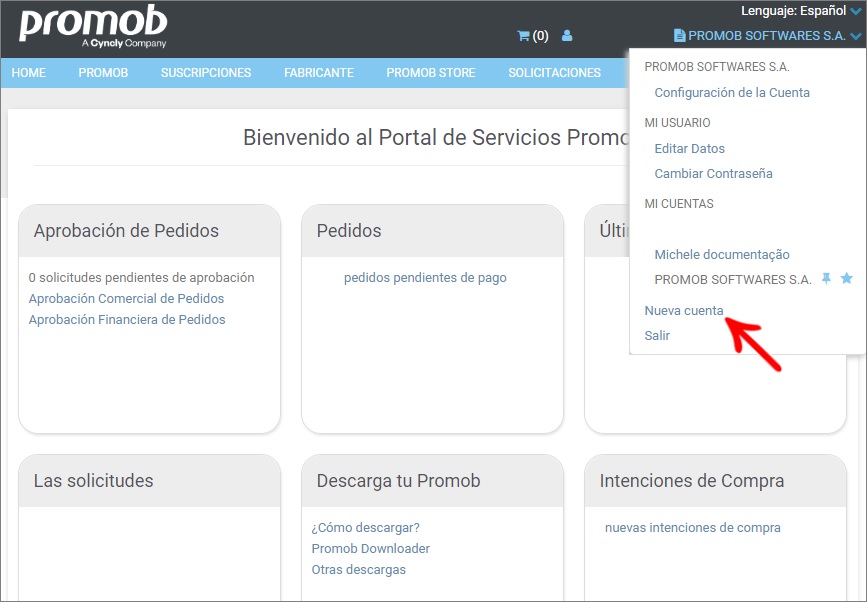Click the 0 solicitudes pendientes de aprobación text
This screenshot has height=602, width=867.
142,278
